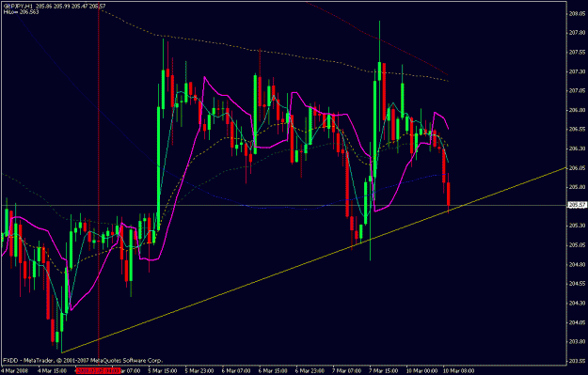Select the red highlighted 2008.03.05 04:00 date label
Screen dimensions: 588x375
pyautogui.click(x=98, y=371)
